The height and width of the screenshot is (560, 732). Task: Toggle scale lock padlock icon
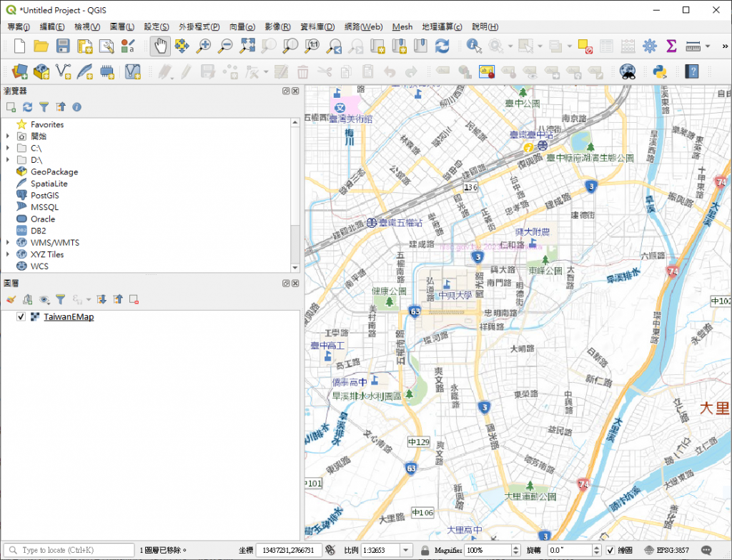point(425,550)
